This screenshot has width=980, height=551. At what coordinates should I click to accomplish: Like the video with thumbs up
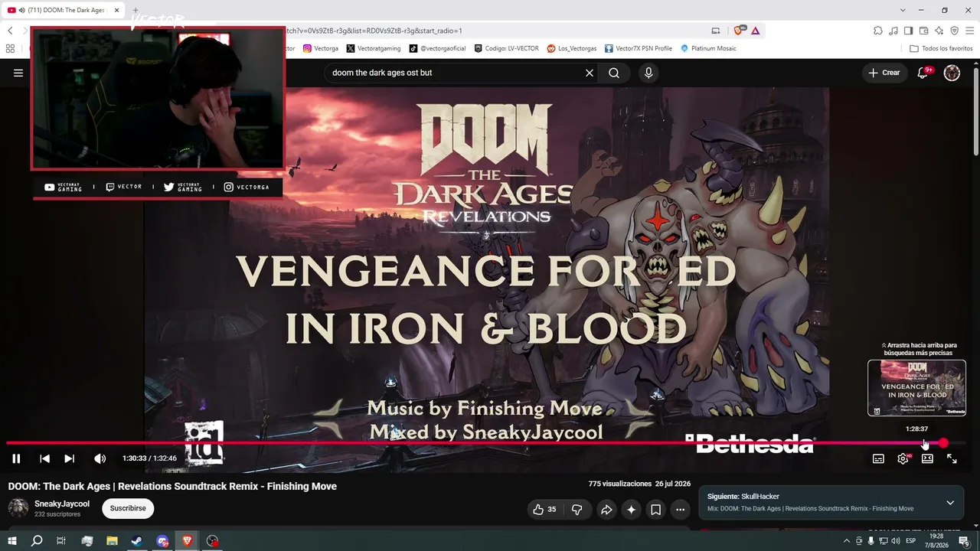pos(544,509)
